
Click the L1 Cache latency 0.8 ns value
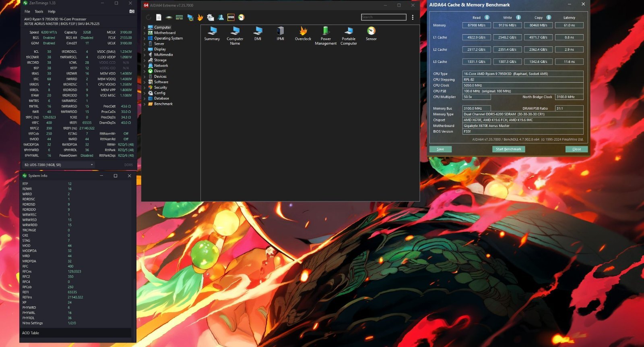pyautogui.click(x=569, y=37)
